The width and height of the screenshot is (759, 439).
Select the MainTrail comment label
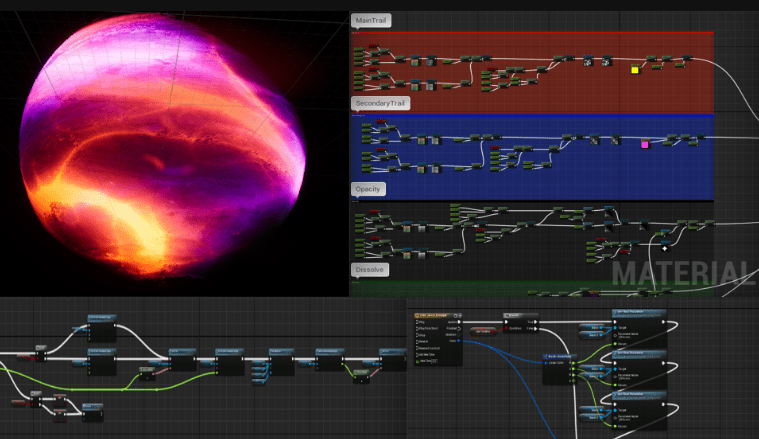371,20
